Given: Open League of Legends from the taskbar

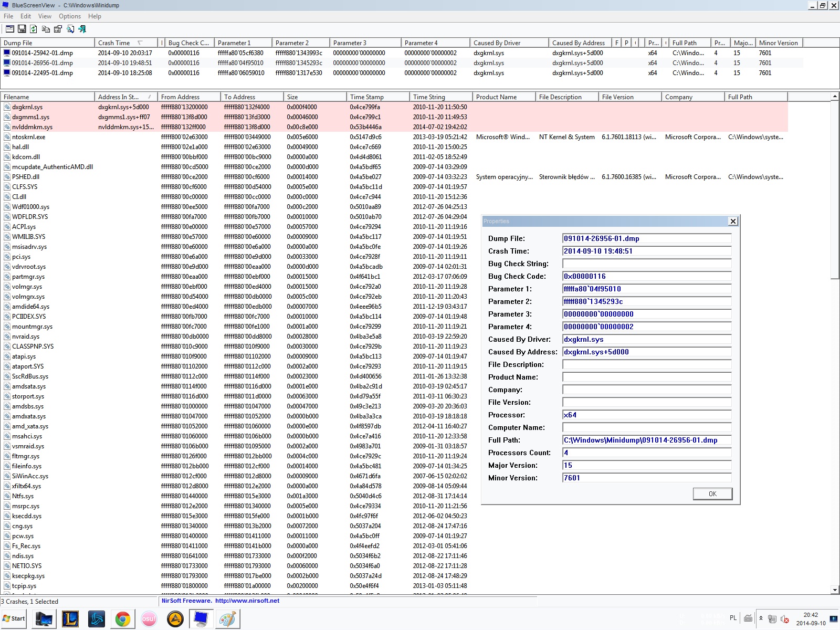Looking at the screenshot, I should click(70, 619).
